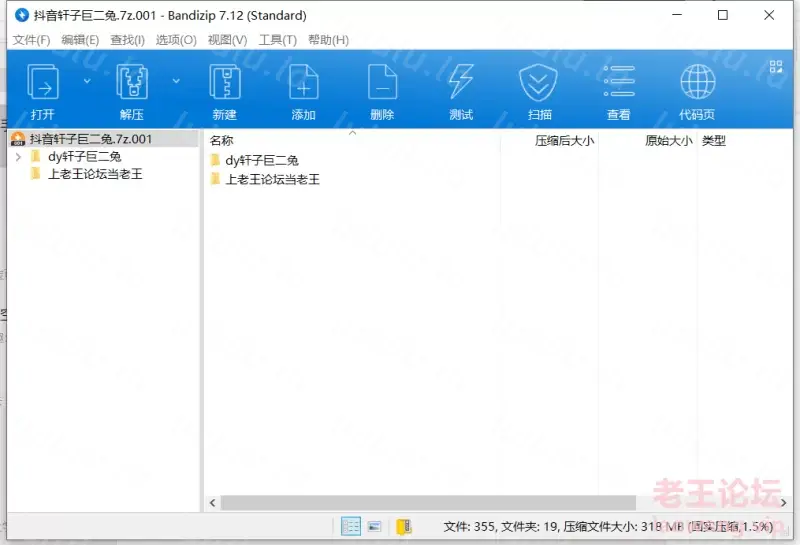Sort by the 原始大小 column header
Viewport: 800px width, 545px height.
pos(669,141)
